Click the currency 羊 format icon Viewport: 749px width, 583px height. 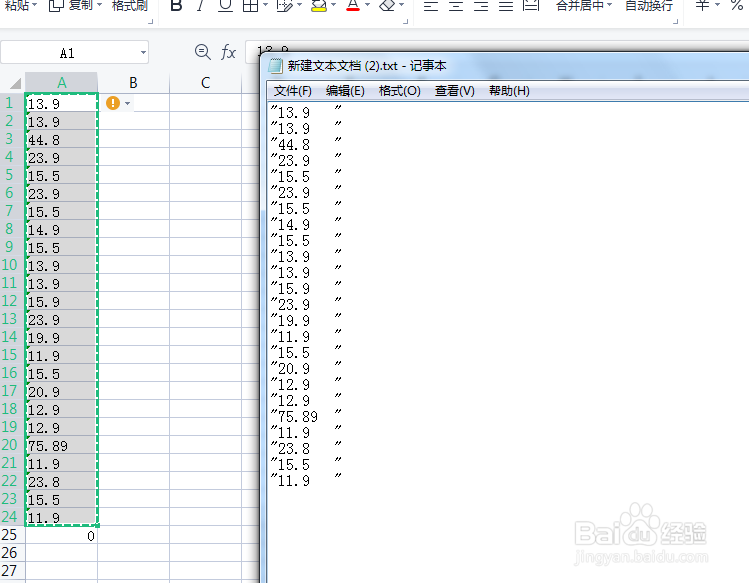click(x=702, y=6)
